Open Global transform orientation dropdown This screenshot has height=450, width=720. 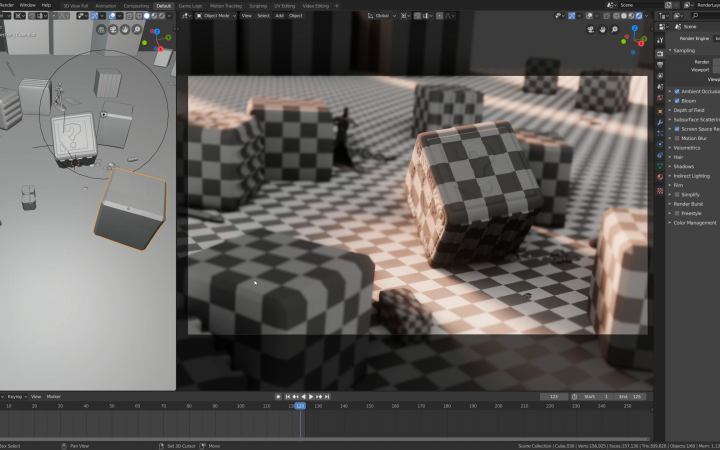click(x=381, y=16)
